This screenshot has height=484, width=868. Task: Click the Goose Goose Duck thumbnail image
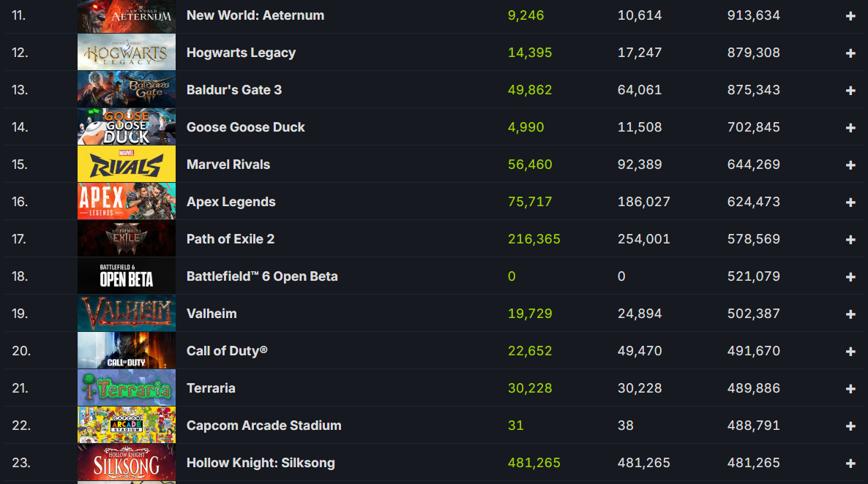[127, 127]
